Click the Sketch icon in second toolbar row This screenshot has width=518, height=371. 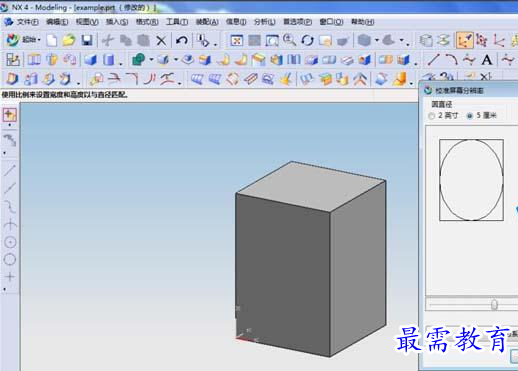13,60
